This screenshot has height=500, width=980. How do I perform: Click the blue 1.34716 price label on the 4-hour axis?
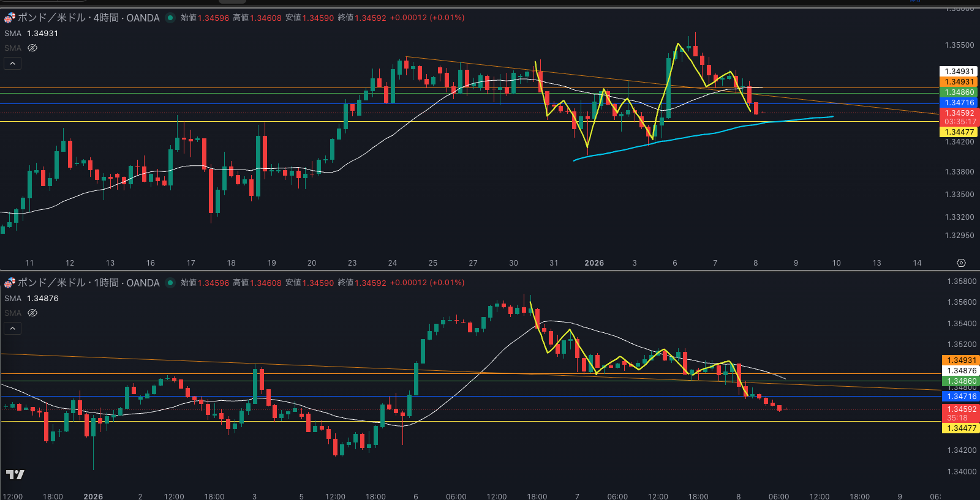(959, 103)
